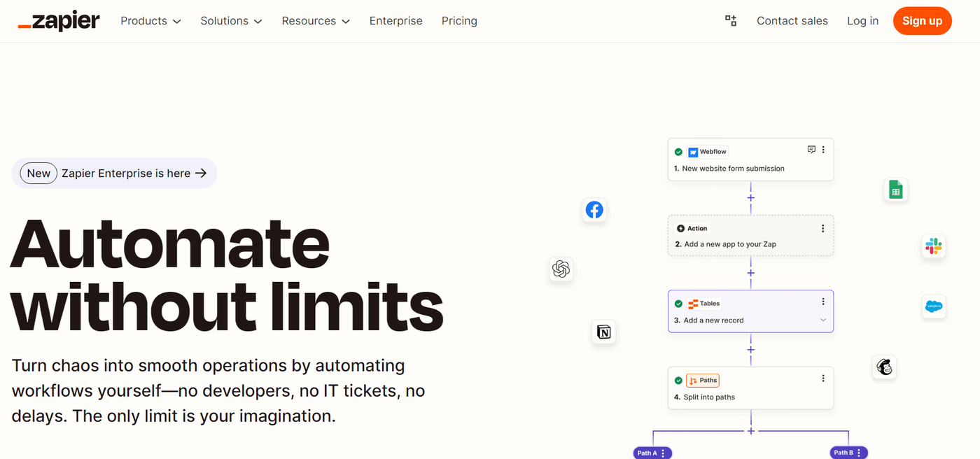Click the Google Sheets app icon
Viewport: 980px width, 459px height.
[895, 190]
